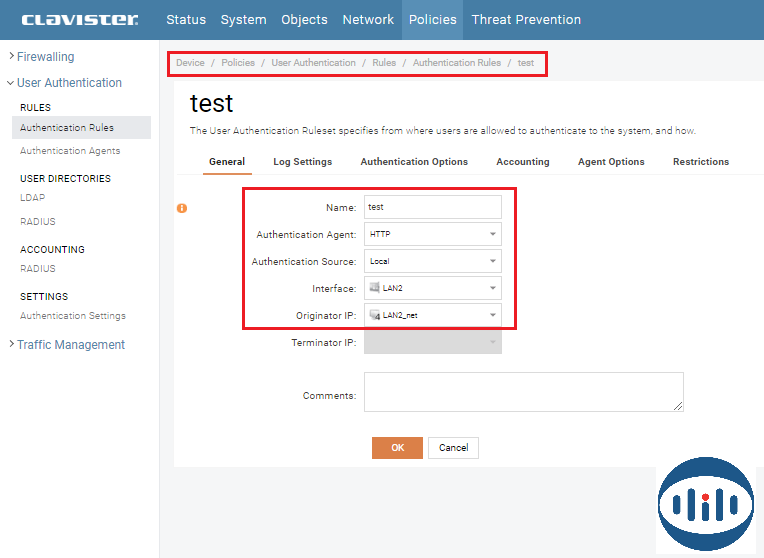The height and width of the screenshot is (558, 764).
Task: Open the Authentication Agent dropdown
Action: pyautogui.click(x=432, y=234)
